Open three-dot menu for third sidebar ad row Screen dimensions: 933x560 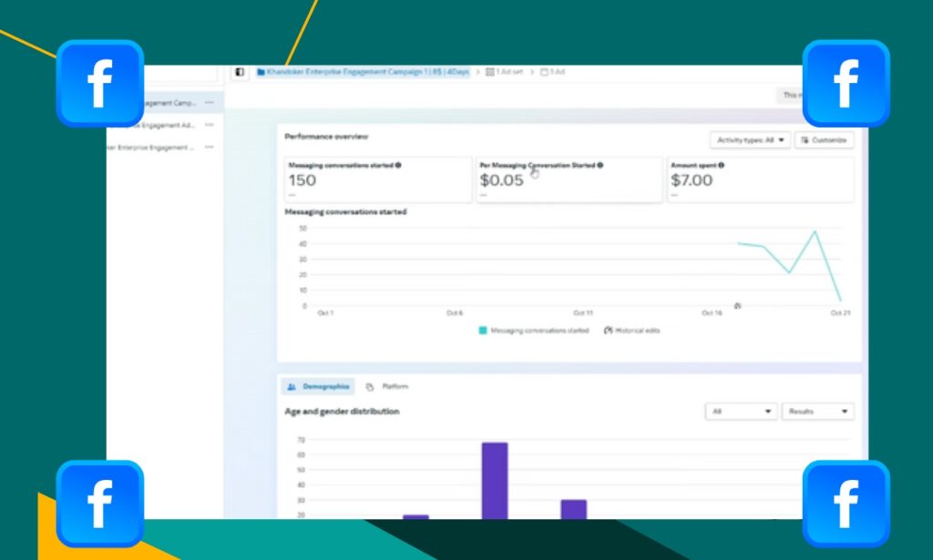[210, 147]
